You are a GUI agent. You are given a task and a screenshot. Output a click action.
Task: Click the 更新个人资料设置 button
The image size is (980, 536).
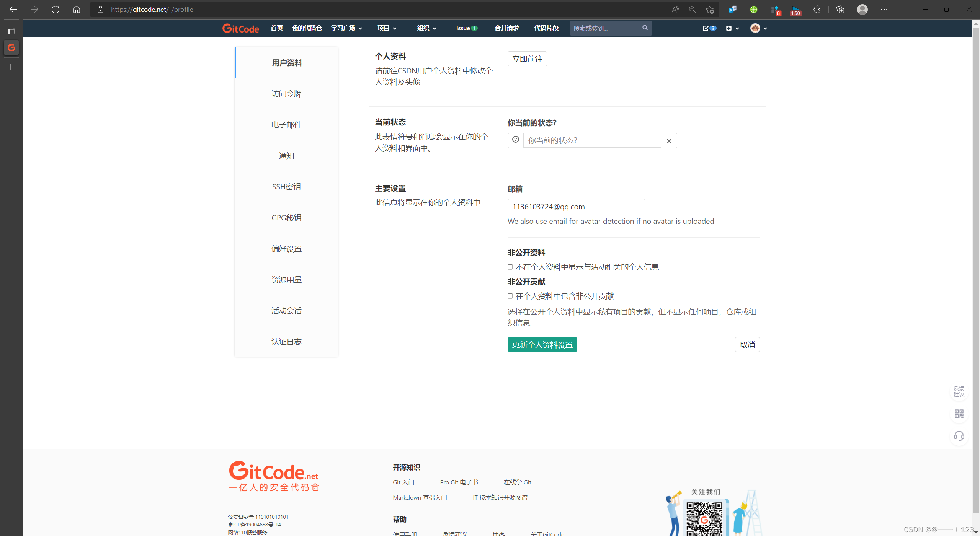(542, 344)
